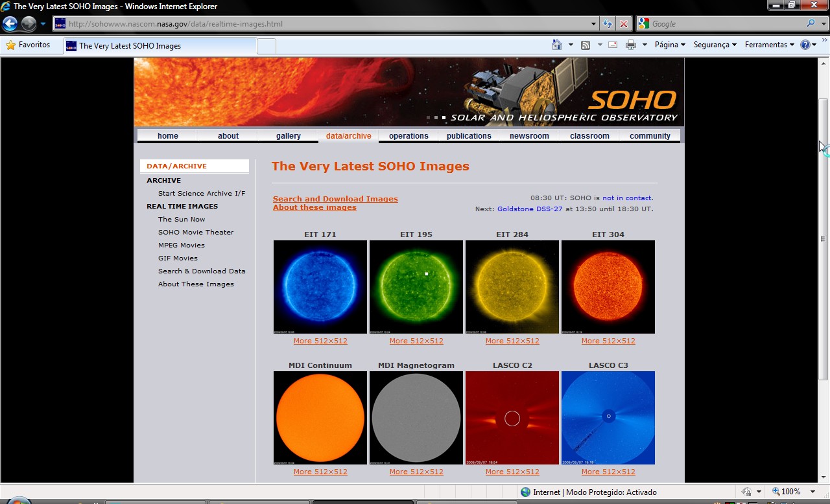Image resolution: width=830 pixels, height=504 pixels.
Task: Click the Read mail envelope icon
Action: click(x=613, y=45)
